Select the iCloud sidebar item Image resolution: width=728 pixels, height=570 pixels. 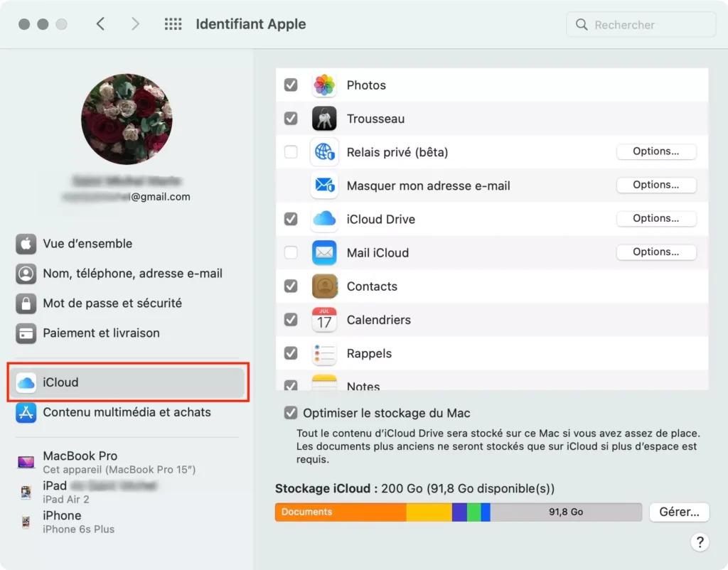coord(127,382)
